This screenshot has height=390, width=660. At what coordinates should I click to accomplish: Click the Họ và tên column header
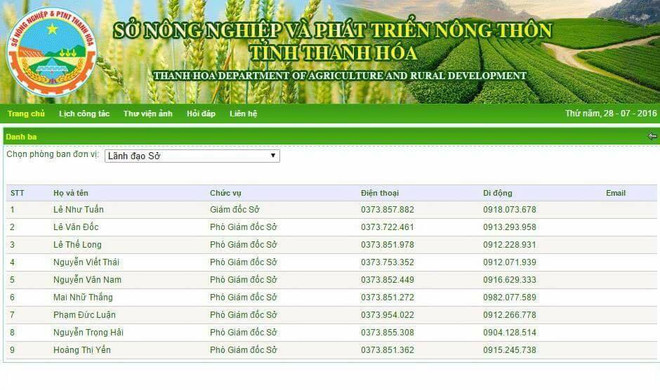coord(71,193)
